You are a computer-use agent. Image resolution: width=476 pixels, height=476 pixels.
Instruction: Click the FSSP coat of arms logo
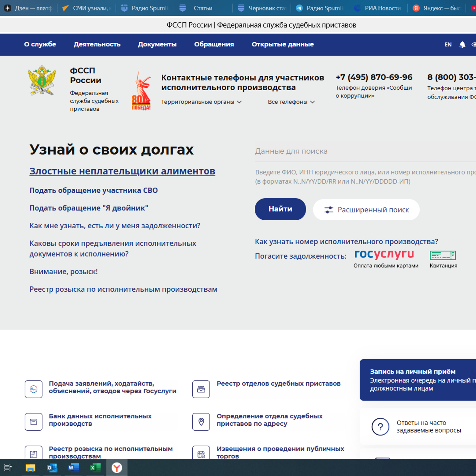click(42, 80)
